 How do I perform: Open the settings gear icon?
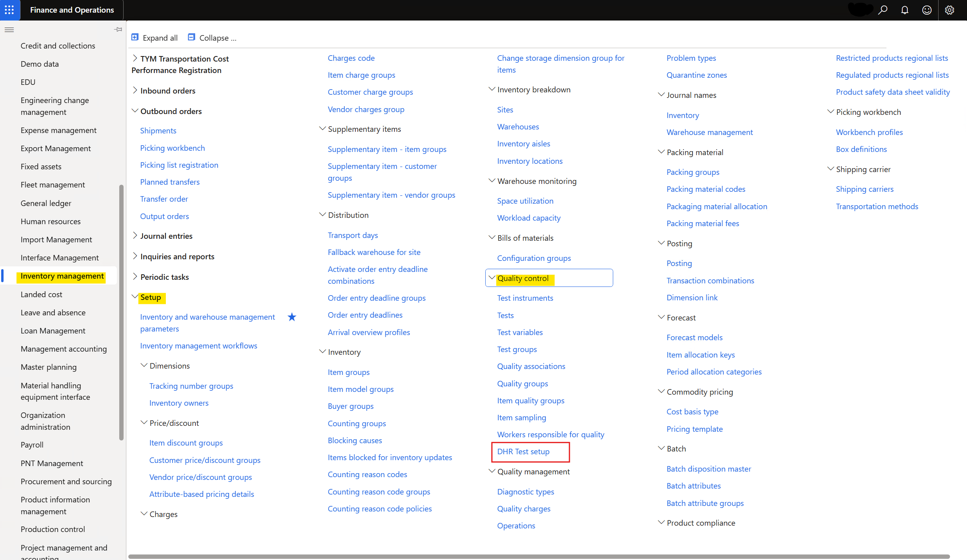pyautogui.click(x=949, y=10)
